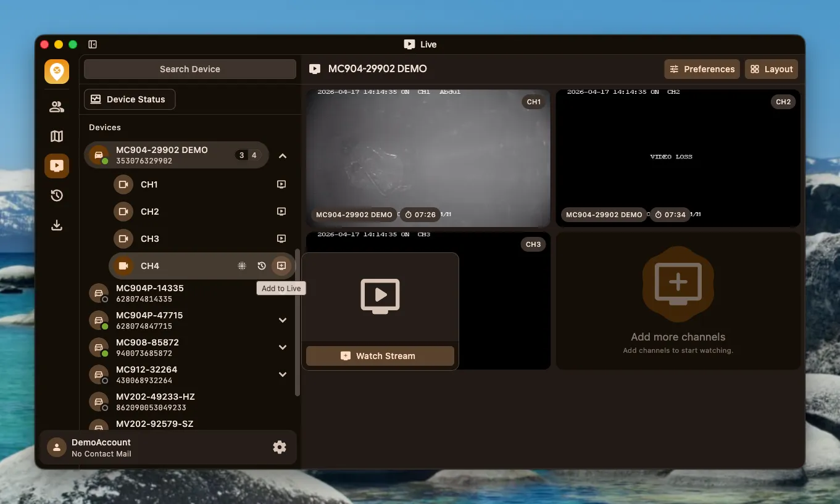Click the CH1 label badge on video
The width and height of the screenshot is (840, 504).
(534, 102)
